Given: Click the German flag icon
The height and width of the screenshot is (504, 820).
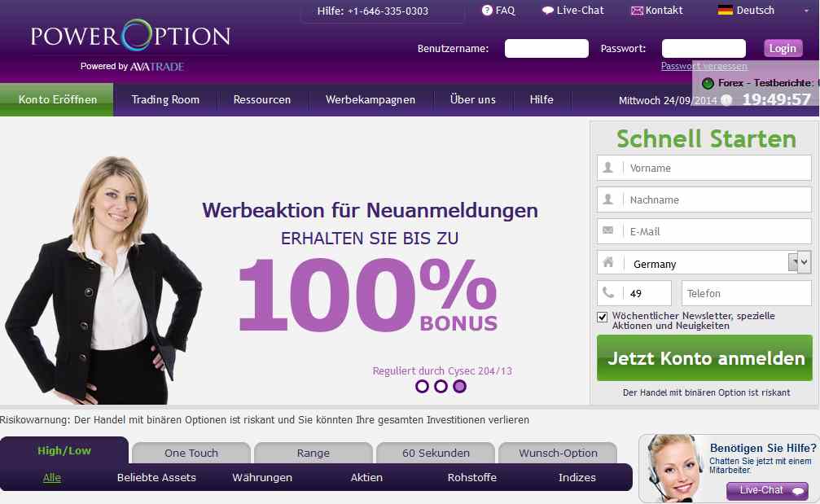Looking at the screenshot, I should coord(725,10).
